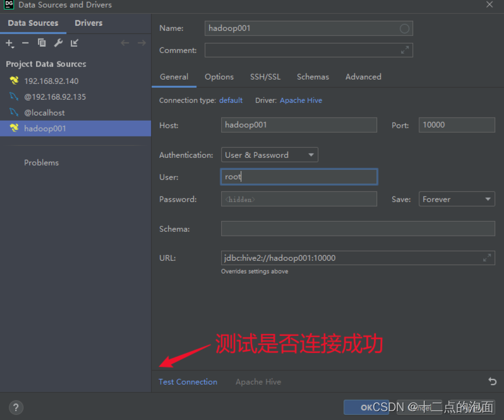Select @localhost data source

coord(76,112)
